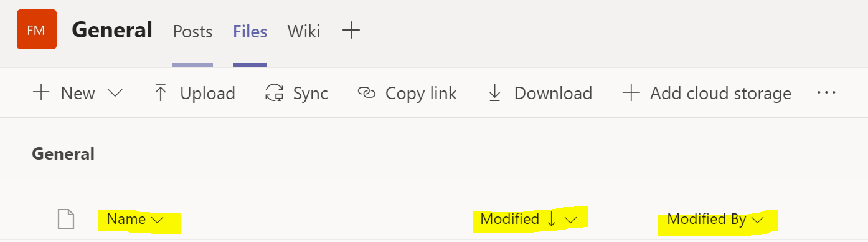868x242 pixels.
Task: Click the FM team avatar icon
Action: (37, 29)
